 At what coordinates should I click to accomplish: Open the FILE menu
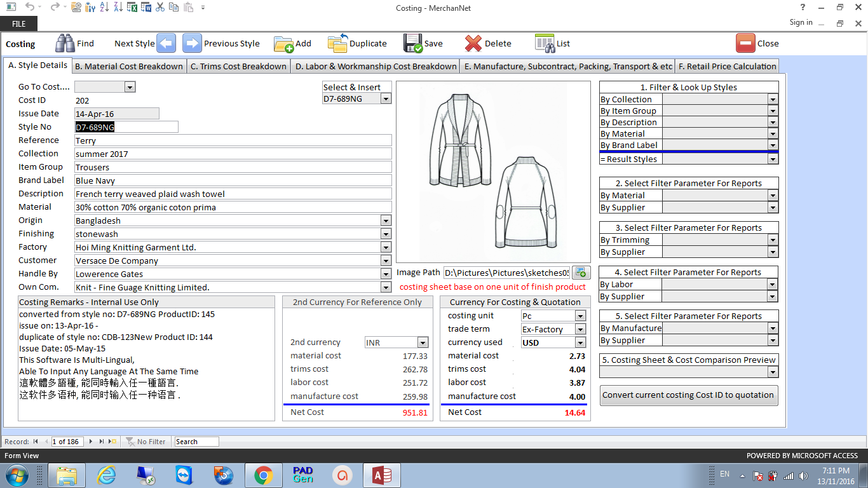click(x=18, y=24)
